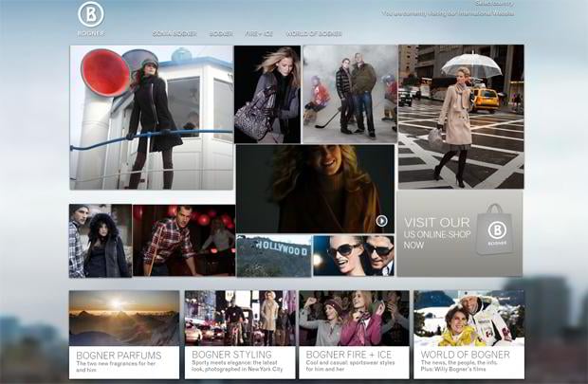Open the Sonia Bogner menu item
Image resolution: width=588 pixels, height=384 pixels.
coord(175,33)
